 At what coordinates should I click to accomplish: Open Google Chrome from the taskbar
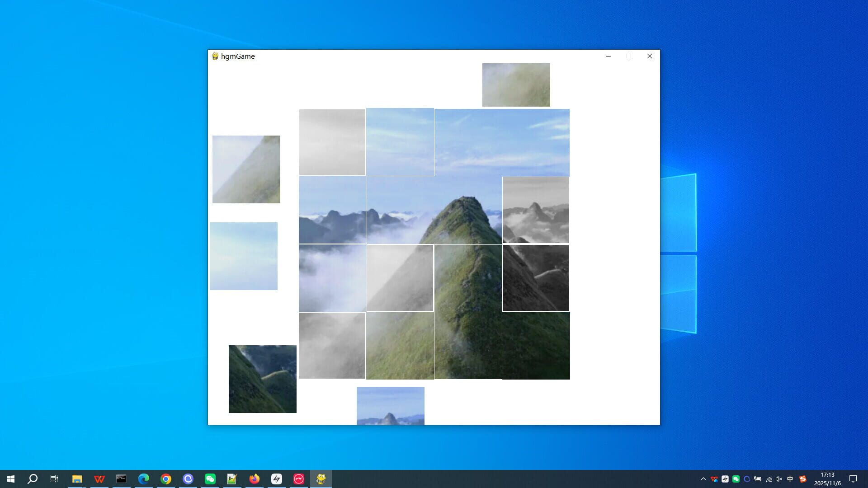166,479
